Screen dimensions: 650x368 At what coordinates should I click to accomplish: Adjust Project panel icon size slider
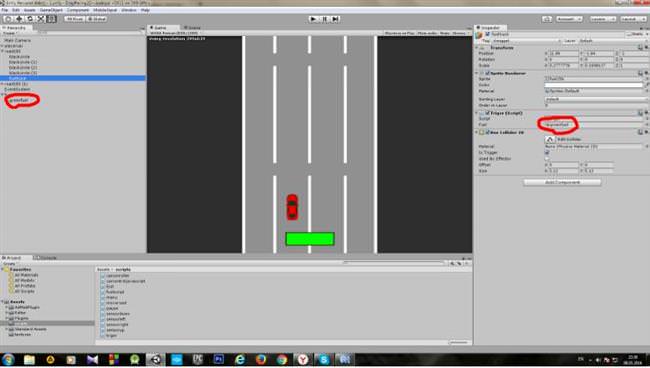(459, 343)
